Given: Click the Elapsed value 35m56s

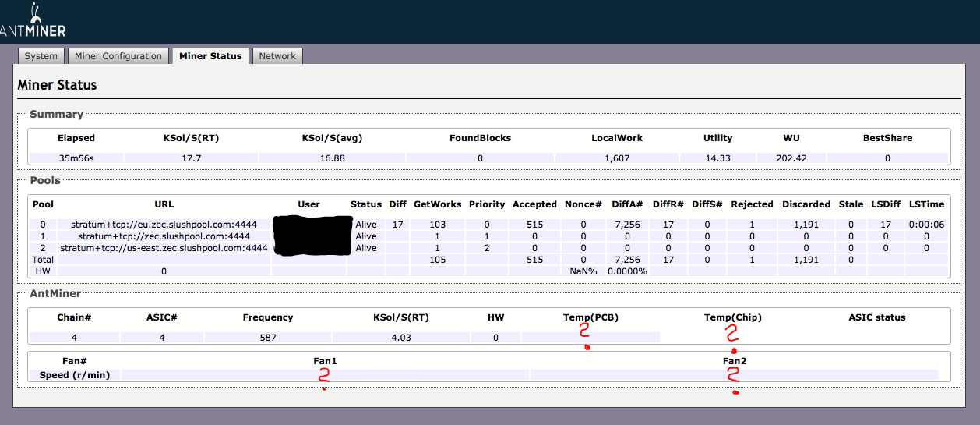Looking at the screenshot, I should 76,158.
